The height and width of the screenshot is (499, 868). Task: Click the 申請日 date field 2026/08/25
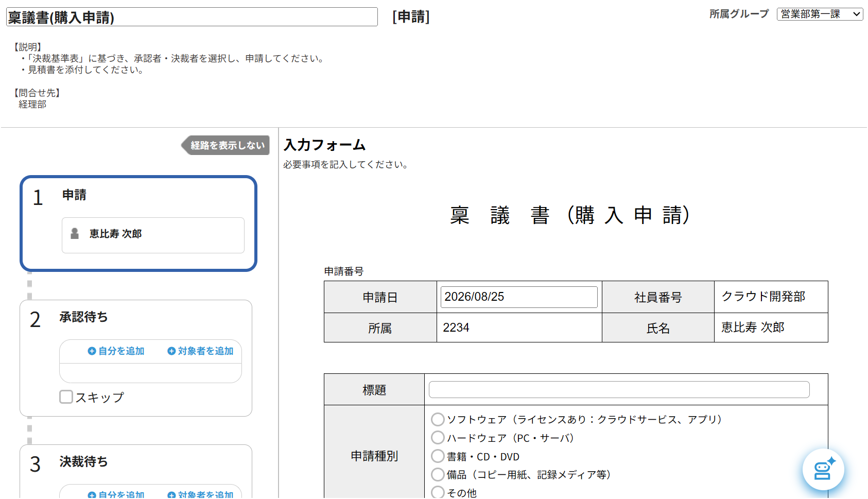pyautogui.click(x=519, y=297)
